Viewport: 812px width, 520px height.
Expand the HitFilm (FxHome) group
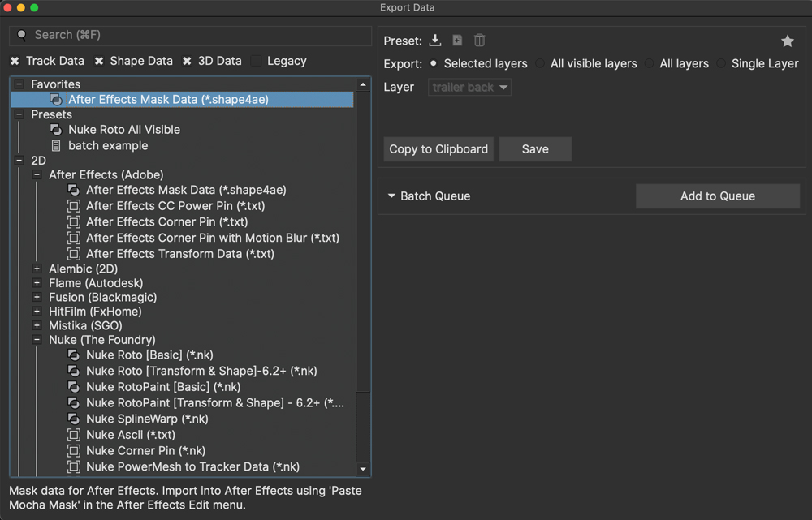click(37, 312)
